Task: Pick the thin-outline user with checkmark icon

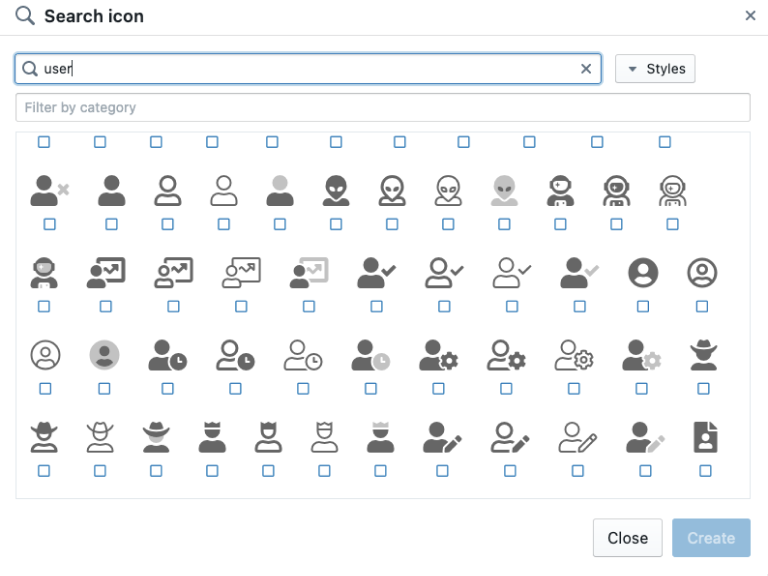Action: [512, 273]
